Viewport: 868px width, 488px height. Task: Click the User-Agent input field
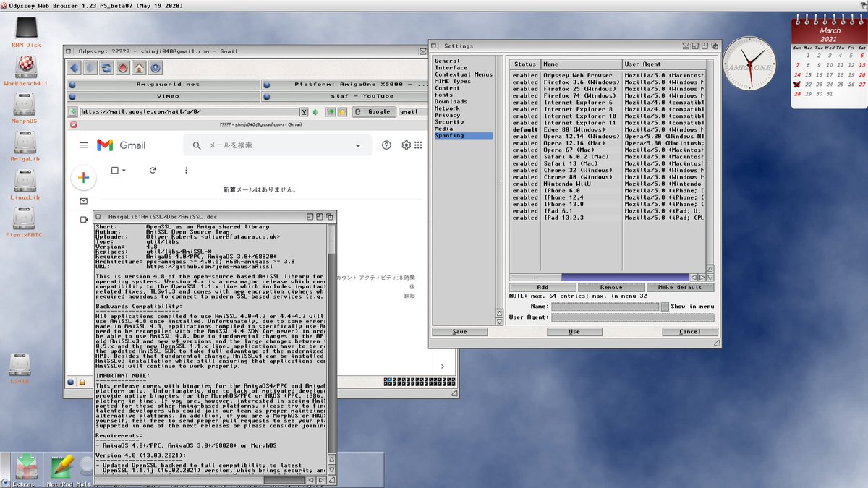coord(632,317)
